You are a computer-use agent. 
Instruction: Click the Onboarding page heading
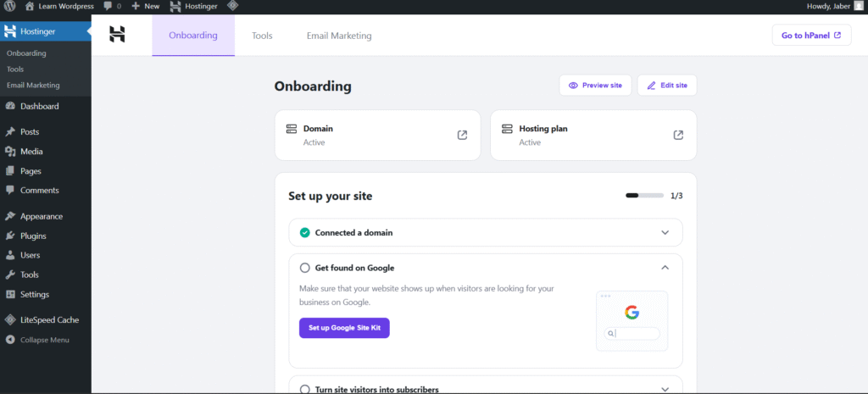[313, 86]
